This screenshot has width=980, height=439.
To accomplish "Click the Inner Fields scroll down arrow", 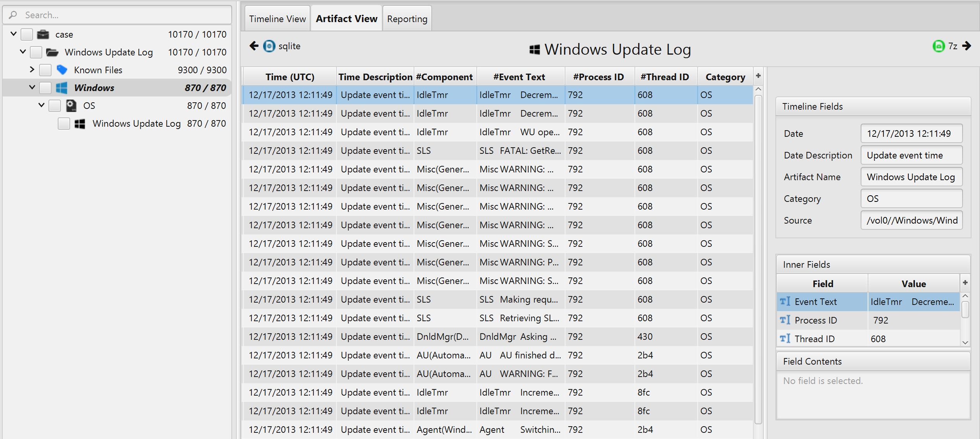I will (965, 343).
